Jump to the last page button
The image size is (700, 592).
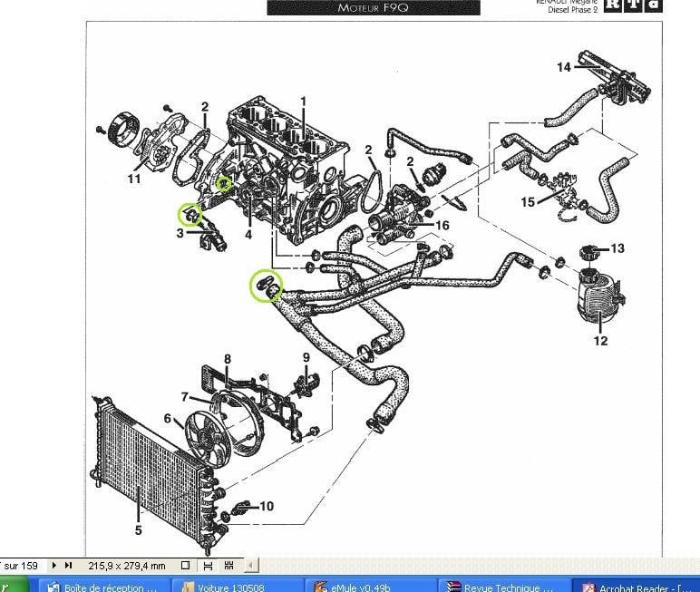click(x=68, y=565)
